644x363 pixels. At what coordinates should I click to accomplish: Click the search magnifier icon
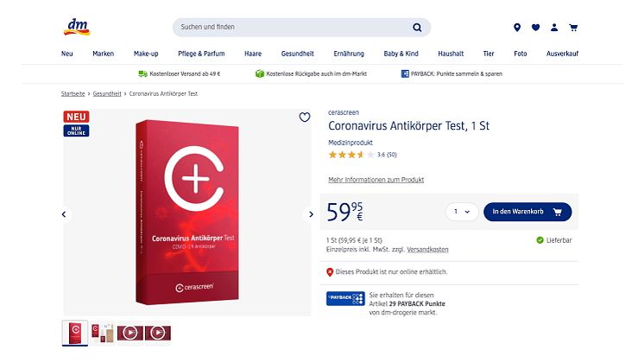coord(417,28)
